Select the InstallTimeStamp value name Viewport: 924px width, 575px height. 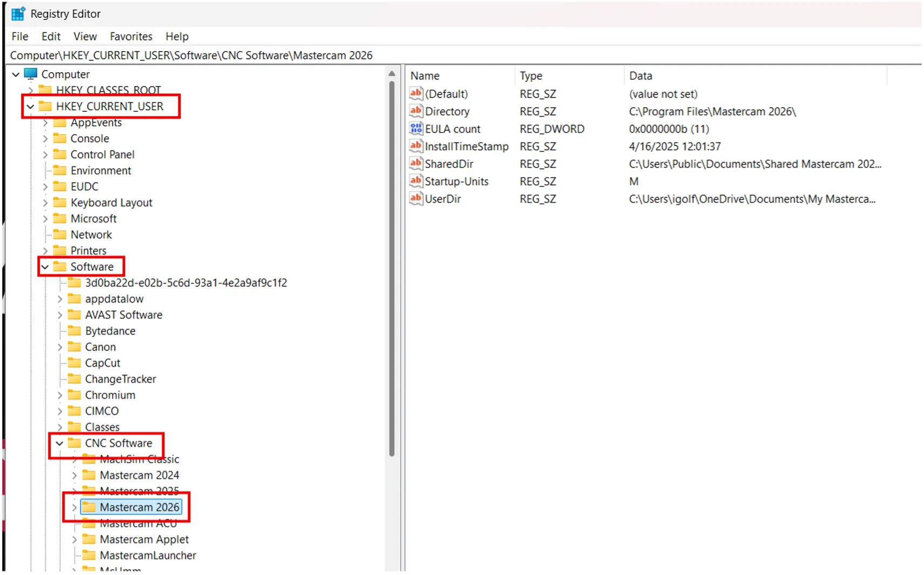[x=466, y=147]
